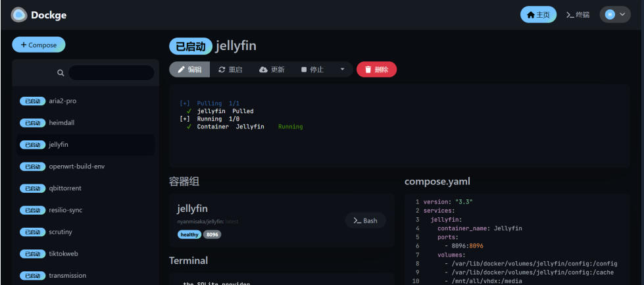The width and height of the screenshot is (644, 285).
Task: Select the scrutiny stack
Action: pos(86,232)
